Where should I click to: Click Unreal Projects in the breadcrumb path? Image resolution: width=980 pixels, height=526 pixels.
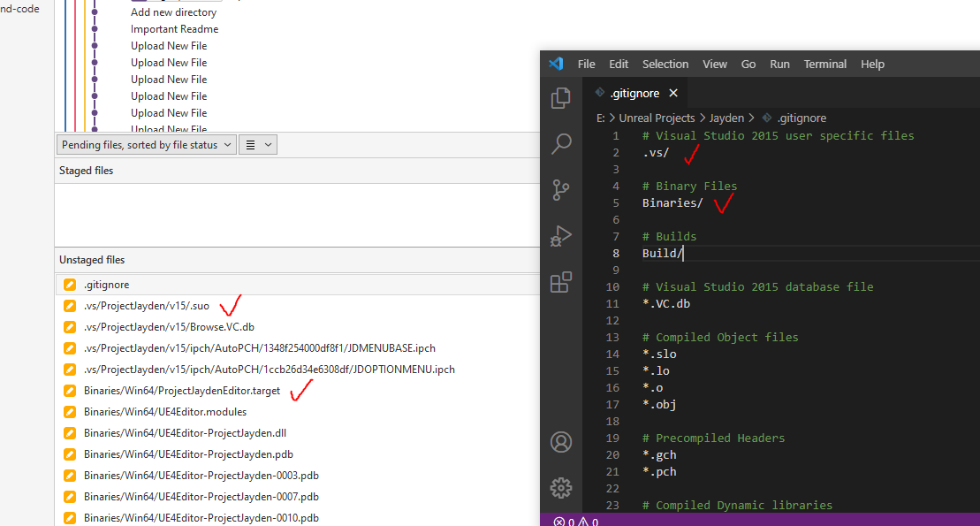[655, 118]
